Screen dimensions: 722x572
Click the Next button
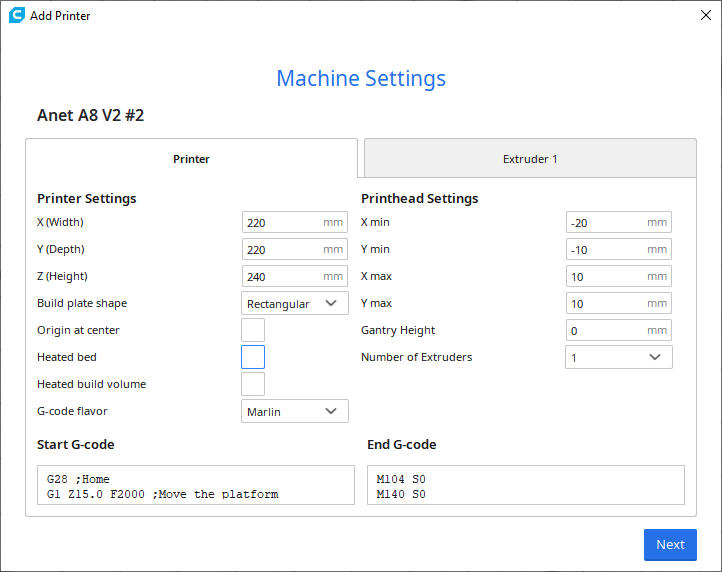pos(670,545)
